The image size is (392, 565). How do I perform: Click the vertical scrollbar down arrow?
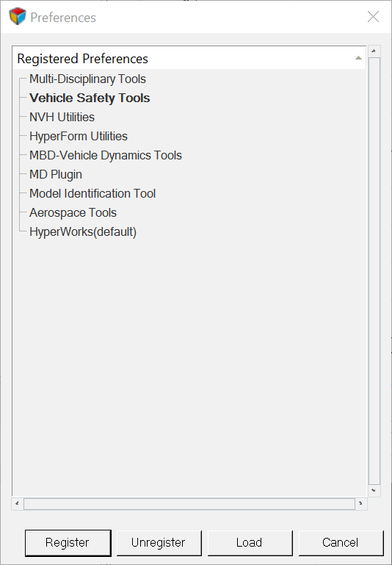point(374,490)
